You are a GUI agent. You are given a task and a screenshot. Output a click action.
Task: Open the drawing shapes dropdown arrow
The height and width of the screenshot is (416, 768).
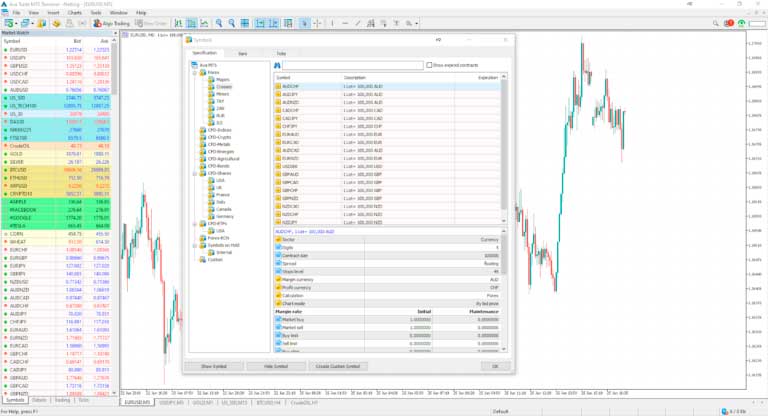[417, 24]
